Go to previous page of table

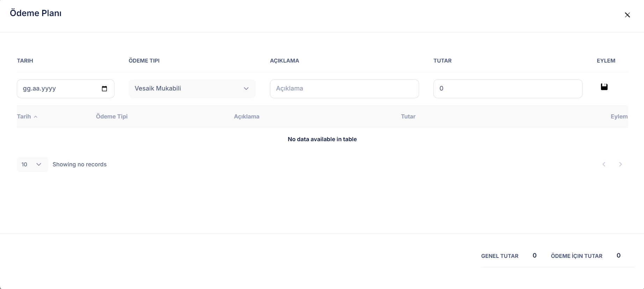tap(604, 164)
